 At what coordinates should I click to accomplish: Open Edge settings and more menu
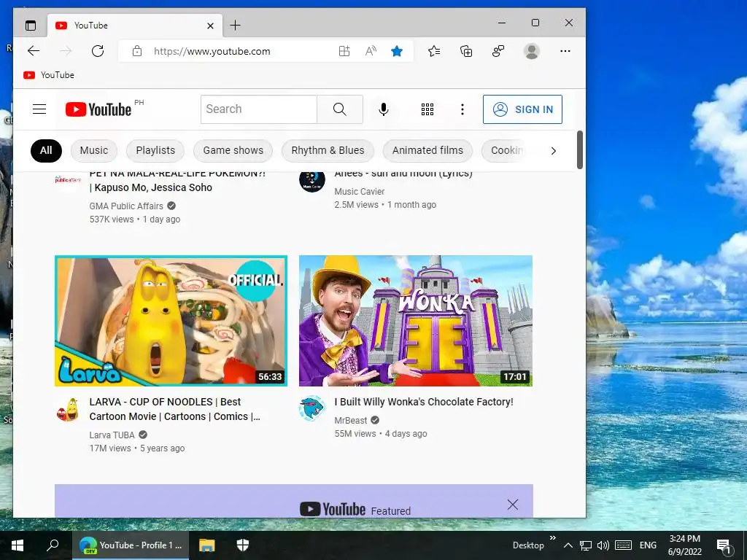click(565, 51)
